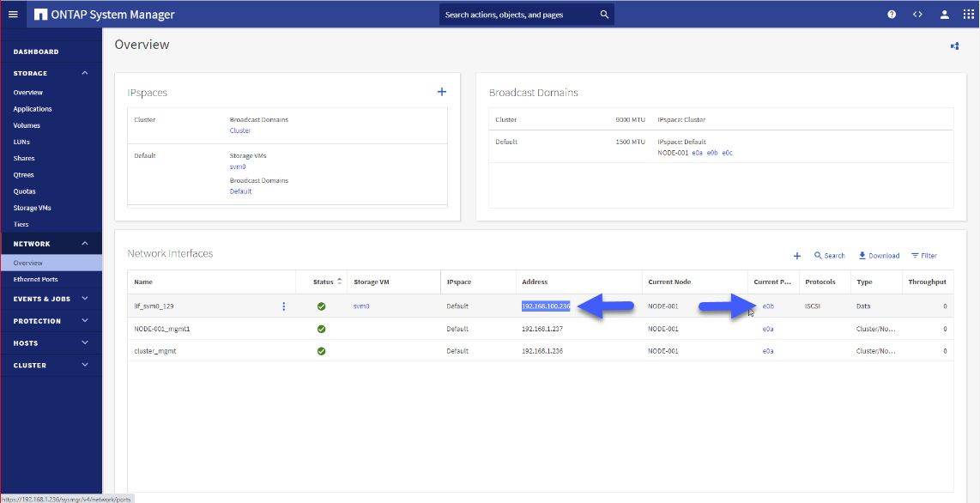Click address 192.168.100.236
This screenshot has height=503, width=980.
point(546,306)
